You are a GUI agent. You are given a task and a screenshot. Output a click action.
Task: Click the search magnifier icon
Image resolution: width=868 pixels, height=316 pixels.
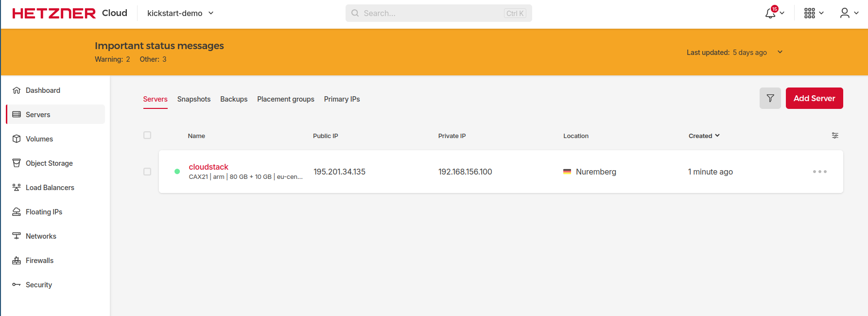pos(355,13)
